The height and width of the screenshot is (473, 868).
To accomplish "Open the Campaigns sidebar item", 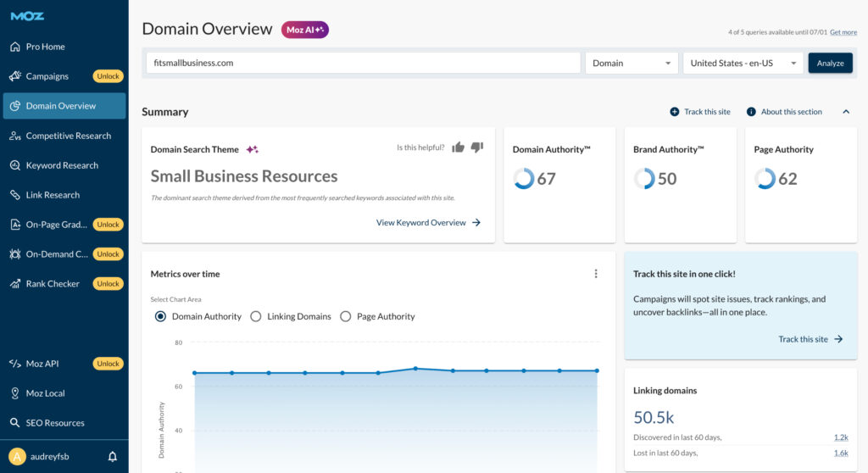I will coord(47,76).
